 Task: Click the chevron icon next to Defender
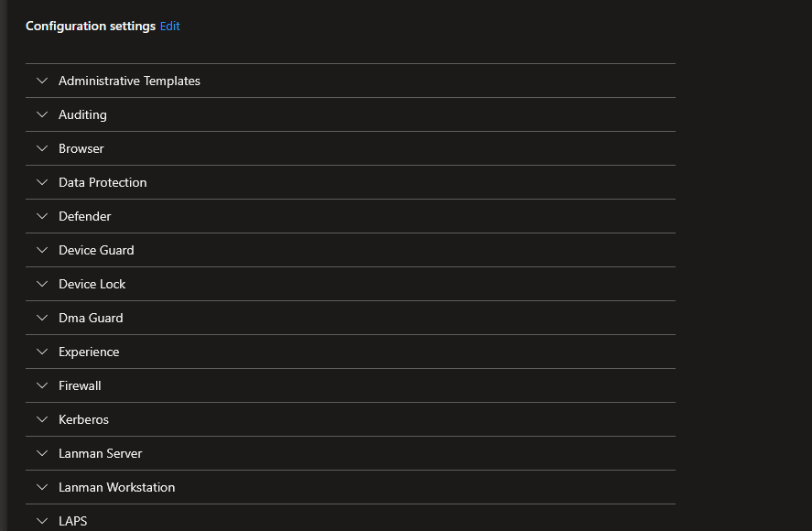(x=41, y=216)
